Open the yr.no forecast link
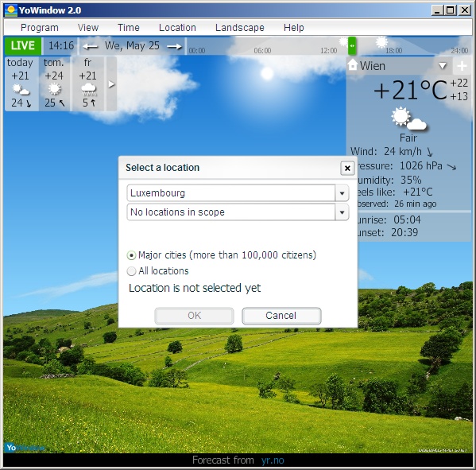 (x=273, y=460)
